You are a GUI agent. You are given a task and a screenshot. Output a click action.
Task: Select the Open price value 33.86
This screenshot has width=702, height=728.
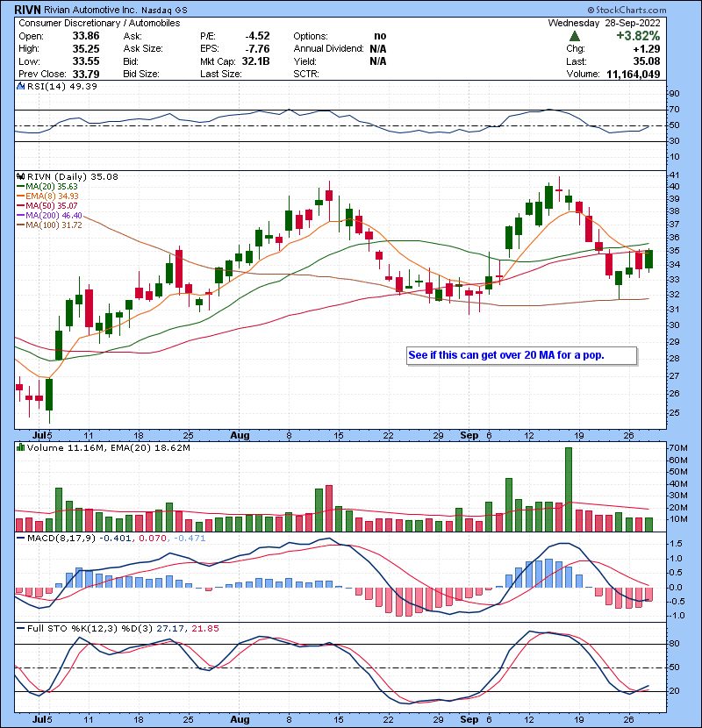click(86, 36)
